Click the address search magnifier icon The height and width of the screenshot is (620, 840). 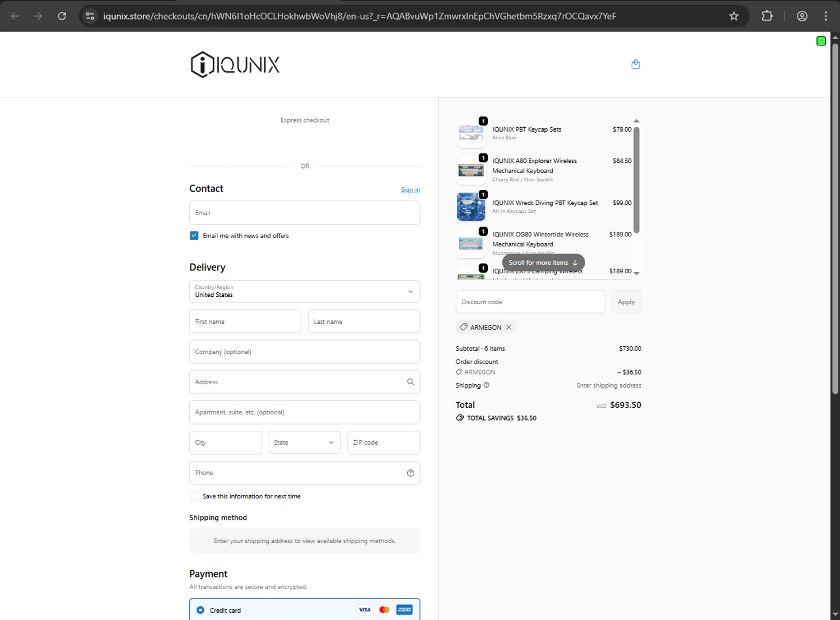[410, 382]
